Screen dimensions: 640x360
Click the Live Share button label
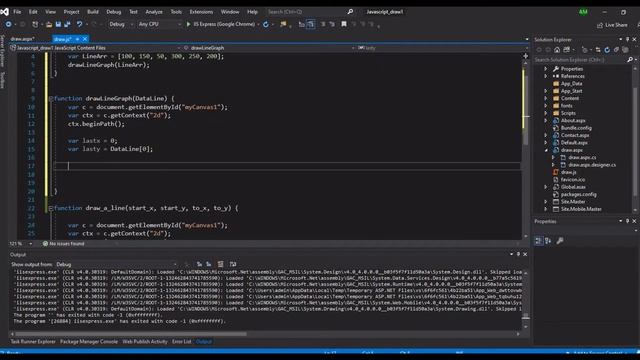pyautogui.click(x=616, y=25)
